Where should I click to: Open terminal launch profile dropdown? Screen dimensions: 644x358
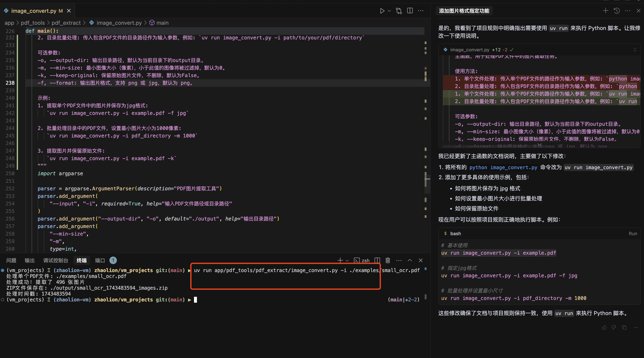(347, 261)
